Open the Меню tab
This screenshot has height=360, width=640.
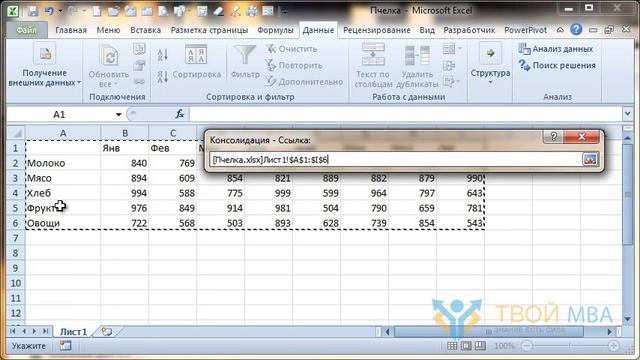tap(108, 30)
